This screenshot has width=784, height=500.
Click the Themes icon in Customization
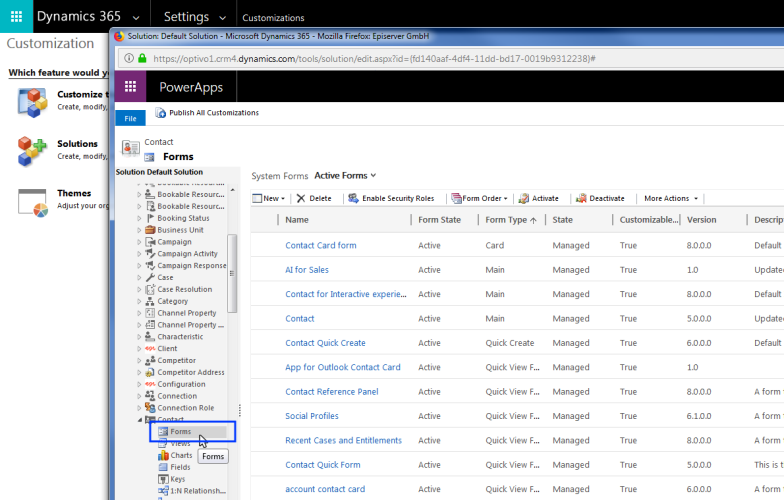32,201
